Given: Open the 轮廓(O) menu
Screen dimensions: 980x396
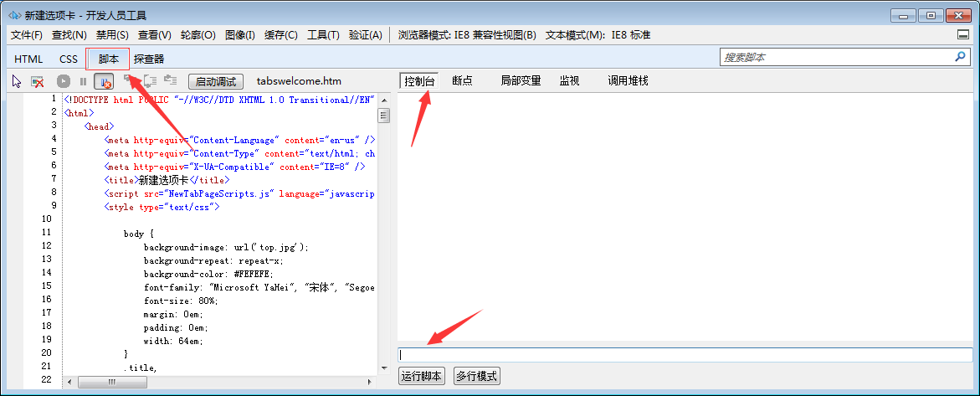Looking at the screenshot, I should 198,35.
